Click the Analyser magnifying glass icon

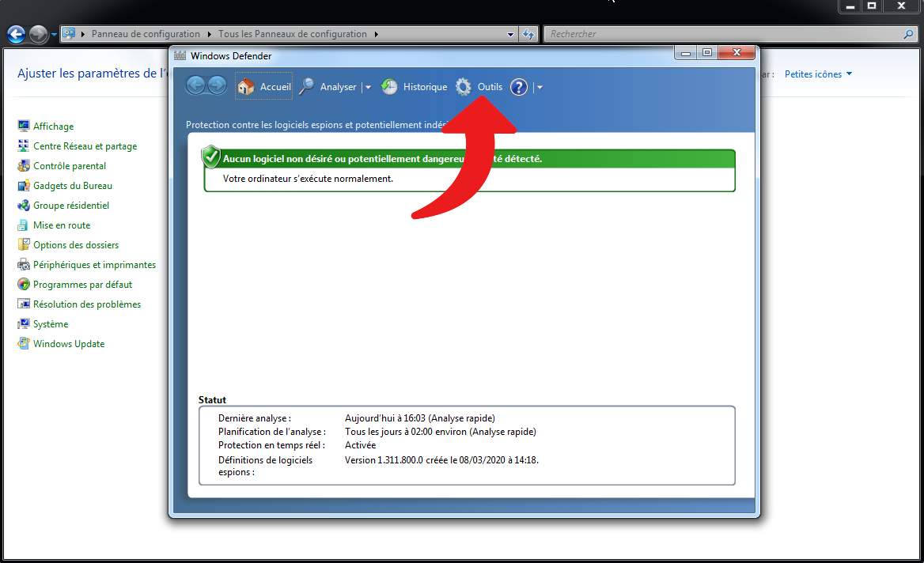(x=306, y=87)
